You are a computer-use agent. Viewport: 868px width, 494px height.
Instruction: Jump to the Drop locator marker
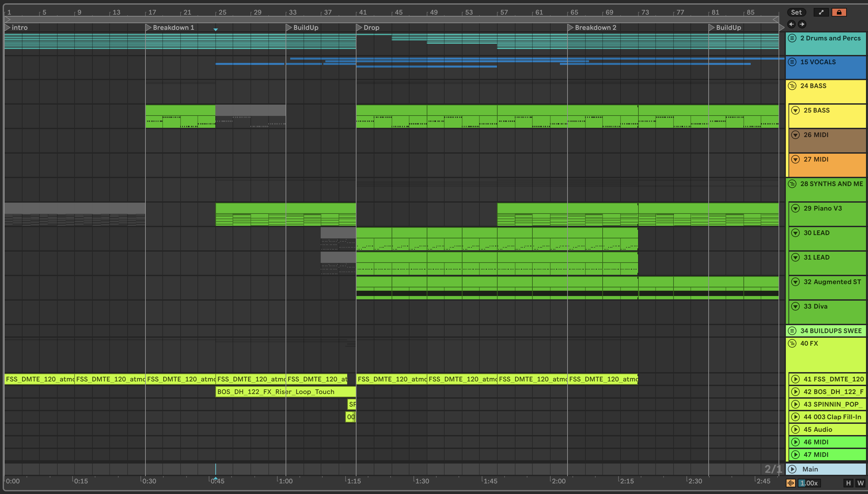click(x=359, y=27)
